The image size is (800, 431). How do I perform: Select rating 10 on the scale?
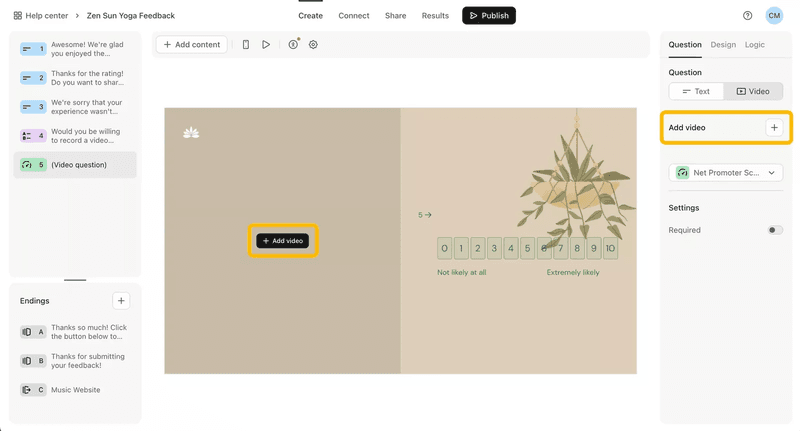[610, 249]
